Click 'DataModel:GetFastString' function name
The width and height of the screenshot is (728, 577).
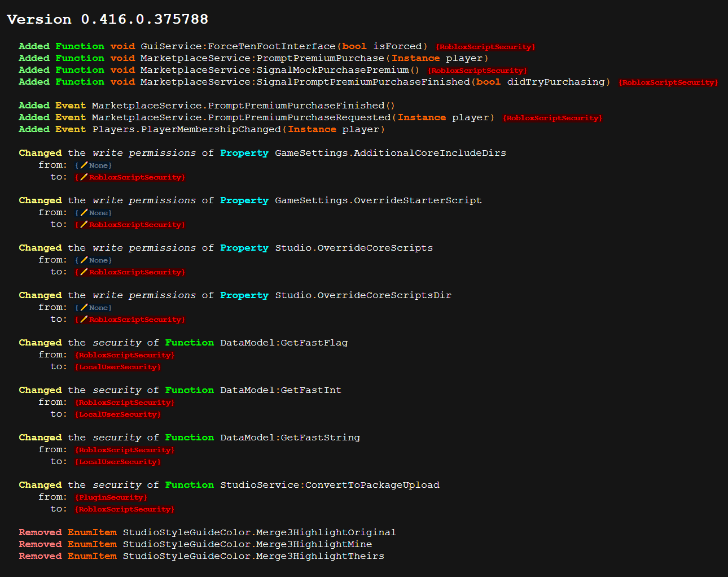point(290,438)
